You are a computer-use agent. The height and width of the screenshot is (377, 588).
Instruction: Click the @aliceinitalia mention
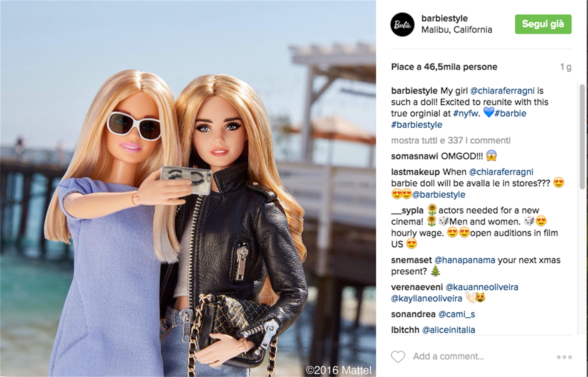pyautogui.click(x=449, y=330)
